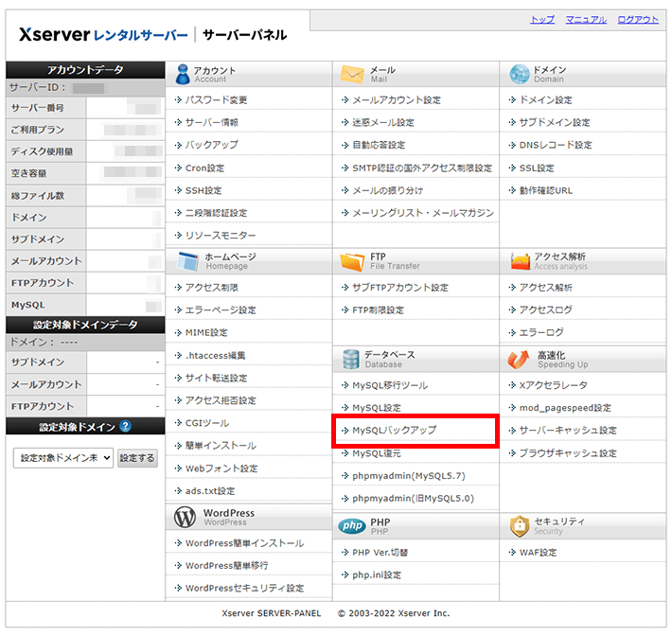Open SSH設定

click(x=203, y=190)
